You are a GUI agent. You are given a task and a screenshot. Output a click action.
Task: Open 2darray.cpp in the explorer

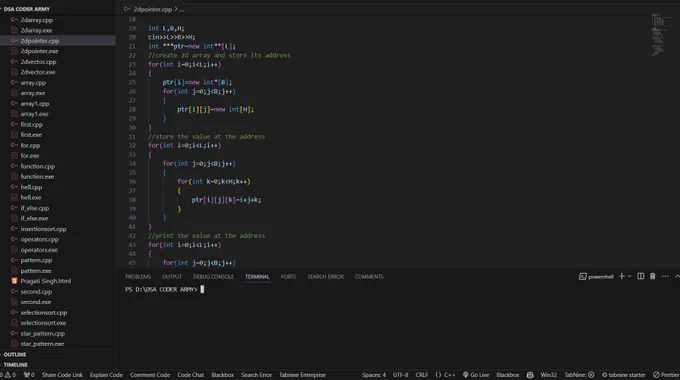coord(37,20)
